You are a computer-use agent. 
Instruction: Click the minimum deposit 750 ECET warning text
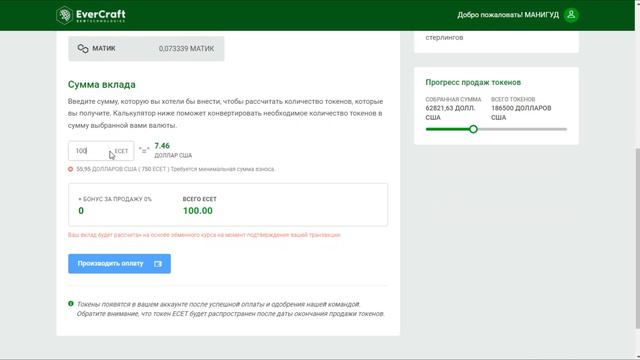click(x=176, y=169)
